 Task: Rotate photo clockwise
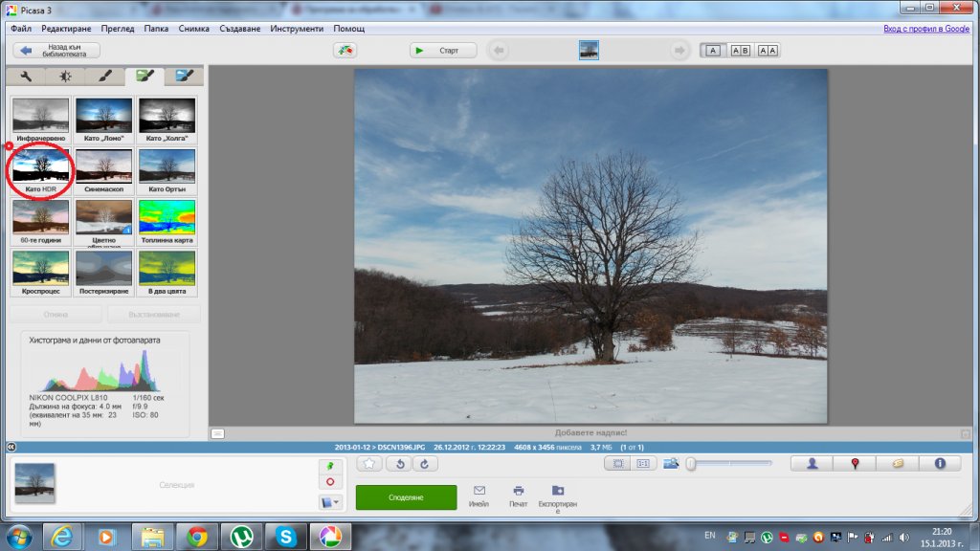tap(424, 464)
